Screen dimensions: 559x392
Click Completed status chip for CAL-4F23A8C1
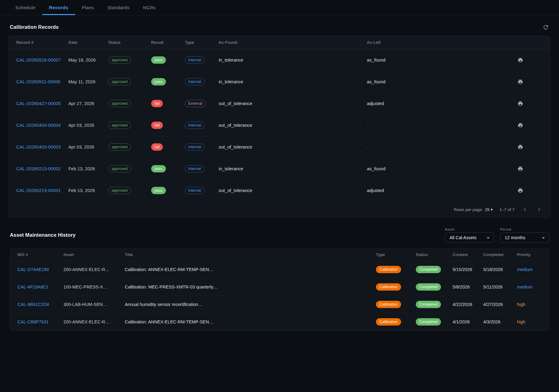click(x=428, y=287)
